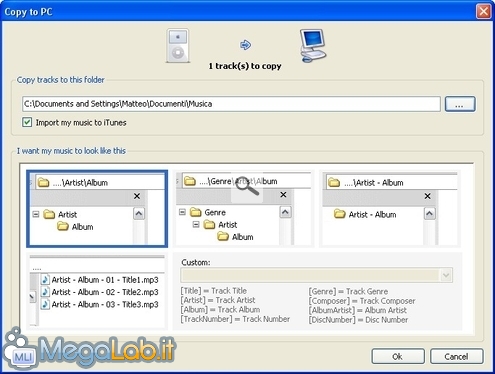Collapse the Artist node under Genre

point(196,225)
